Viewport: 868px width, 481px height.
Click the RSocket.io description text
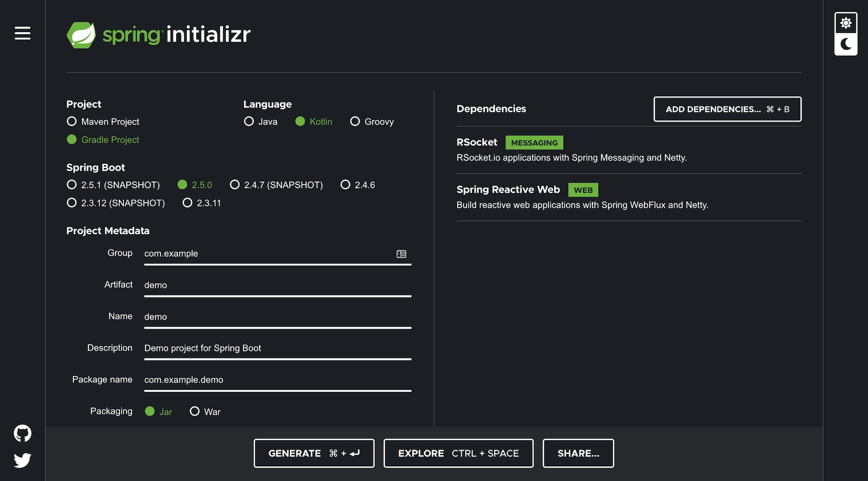click(572, 158)
